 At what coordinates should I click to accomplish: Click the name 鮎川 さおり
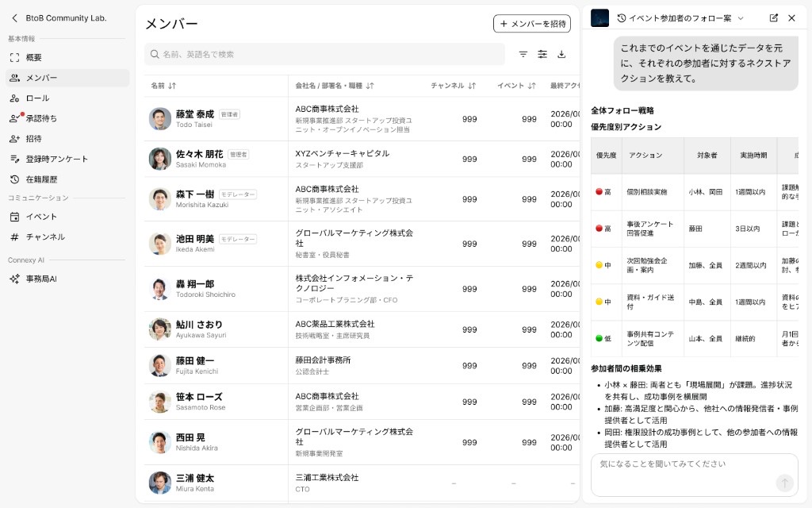point(199,325)
